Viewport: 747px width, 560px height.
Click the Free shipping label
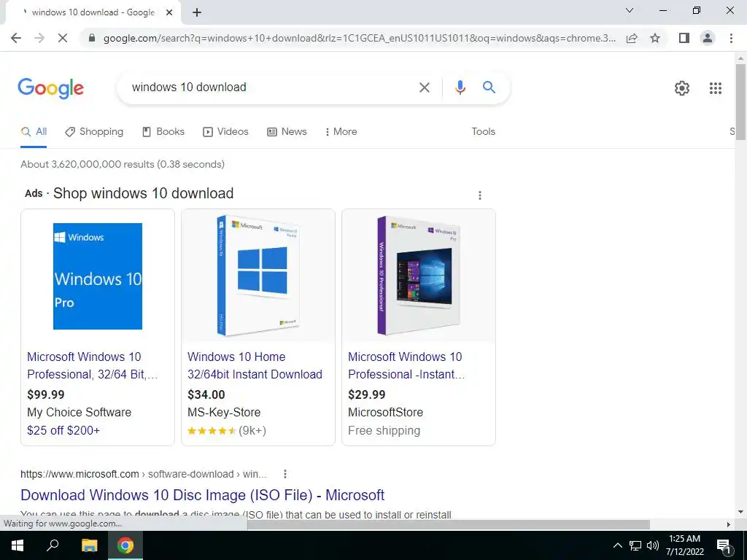point(384,430)
